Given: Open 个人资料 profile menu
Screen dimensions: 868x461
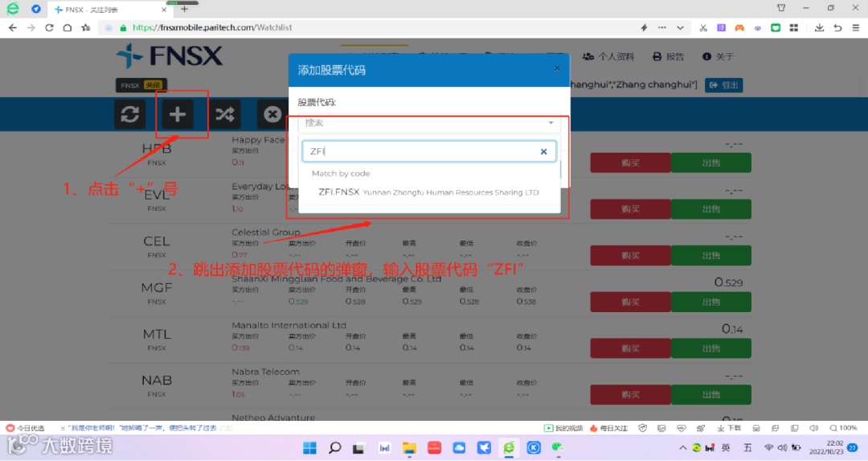Looking at the screenshot, I should click(608, 56).
